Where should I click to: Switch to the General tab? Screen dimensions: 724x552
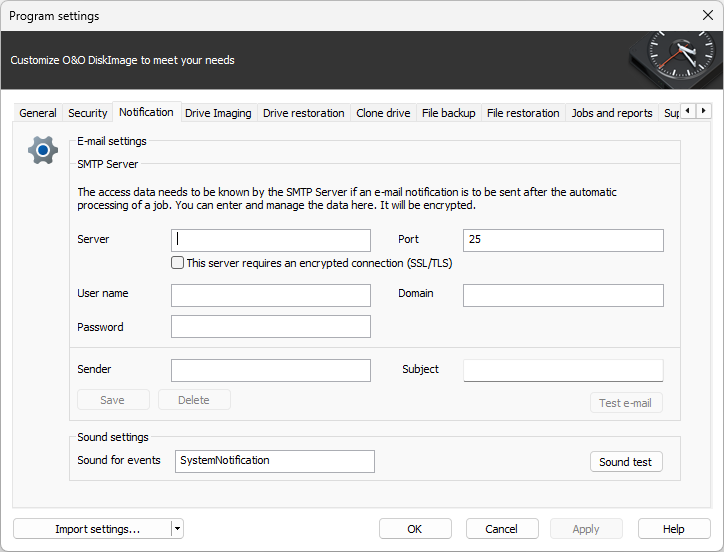pos(38,113)
